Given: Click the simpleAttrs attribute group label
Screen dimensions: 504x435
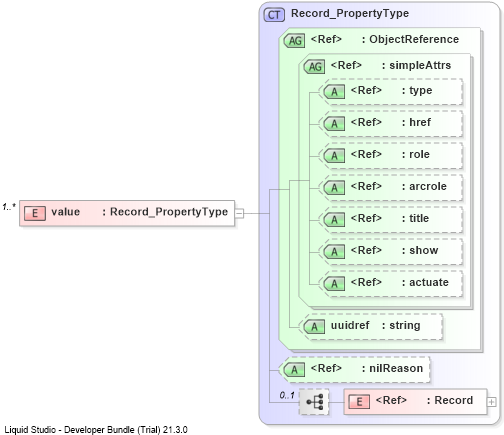Looking at the screenshot, I should [x=416, y=65].
